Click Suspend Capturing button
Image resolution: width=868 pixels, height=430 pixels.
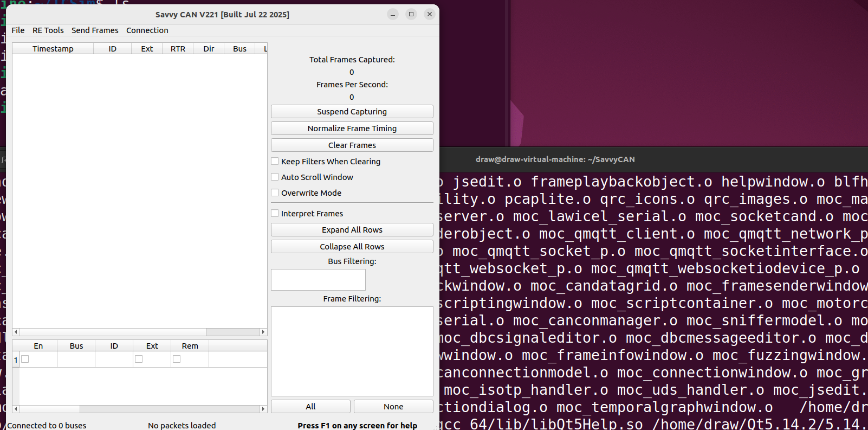(352, 112)
